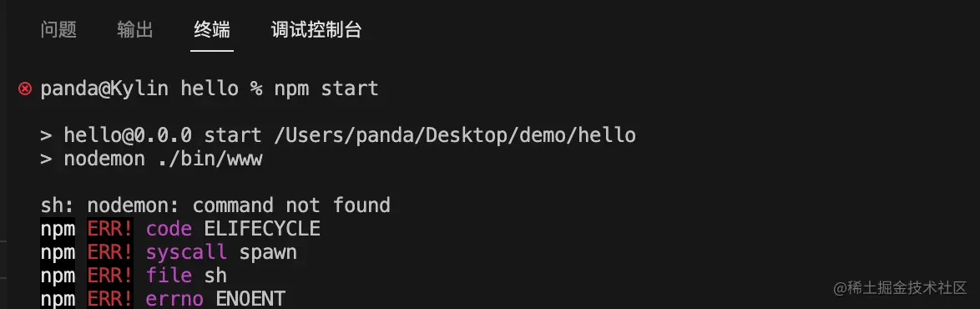Screen dimensions: 980x309
Task: Click the purple 'syscall' keyword
Action: [x=186, y=252]
